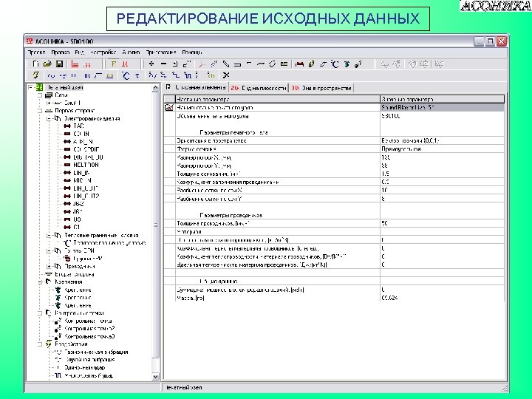This screenshot has width=532, height=399.
Task: Click the Название параметра column header
Action: pyautogui.click(x=277, y=100)
